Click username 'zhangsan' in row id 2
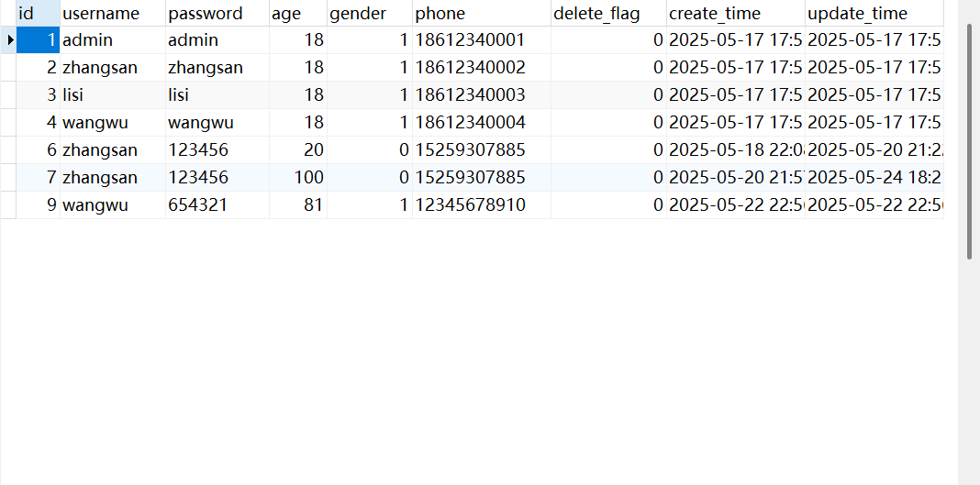The height and width of the screenshot is (485, 980). 113,68
